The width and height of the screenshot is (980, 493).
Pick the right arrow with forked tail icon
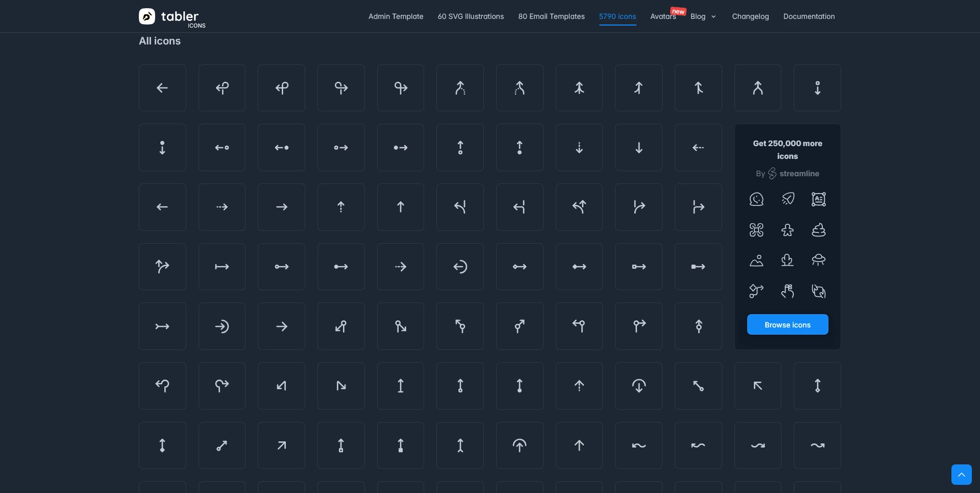(x=162, y=326)
